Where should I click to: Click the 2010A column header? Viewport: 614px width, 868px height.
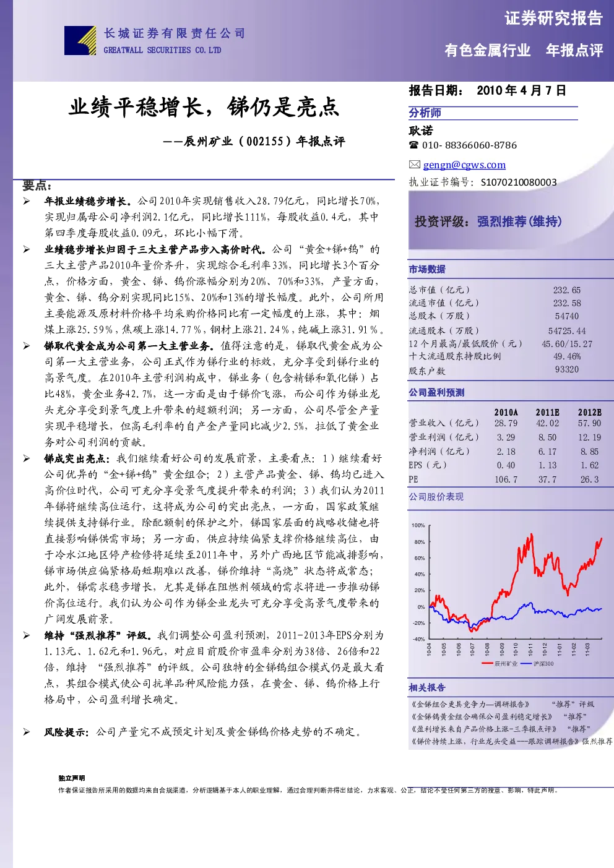[506, 412]
